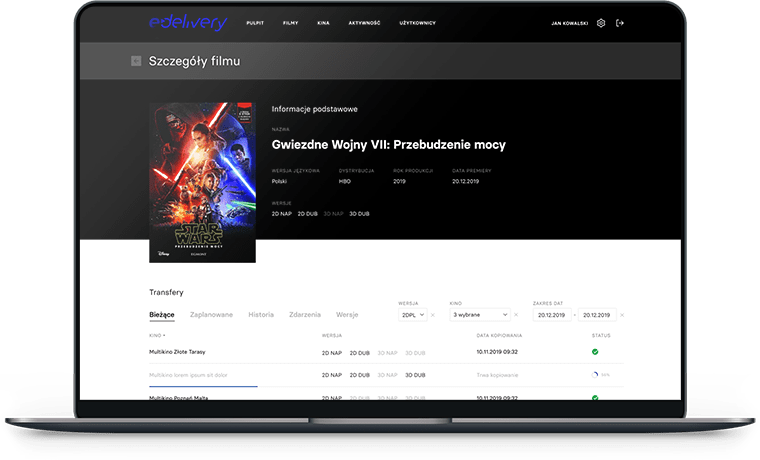Click the production year 2019
The image size is (760, 460).
point(399,181)
